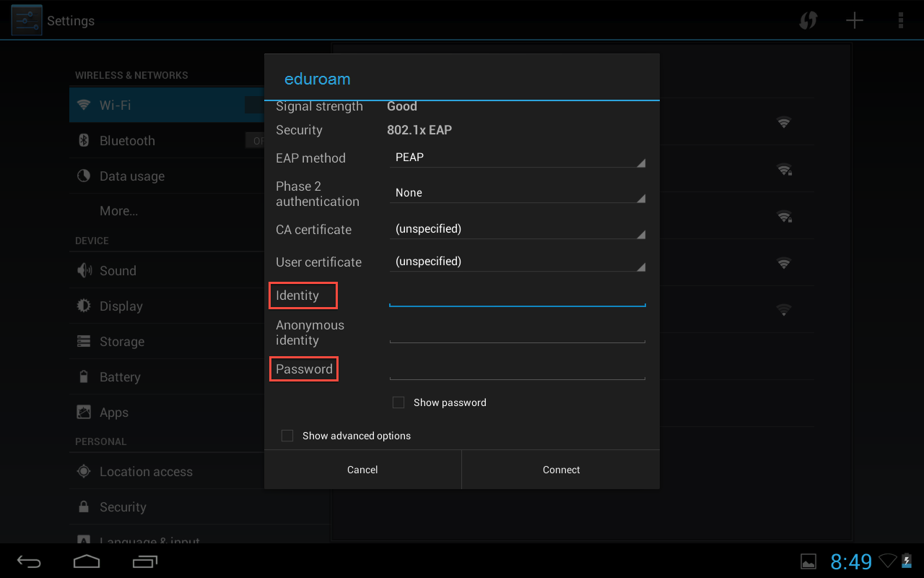Tap the battery charging status icon

pyautogui.click(x=907, y=561)
